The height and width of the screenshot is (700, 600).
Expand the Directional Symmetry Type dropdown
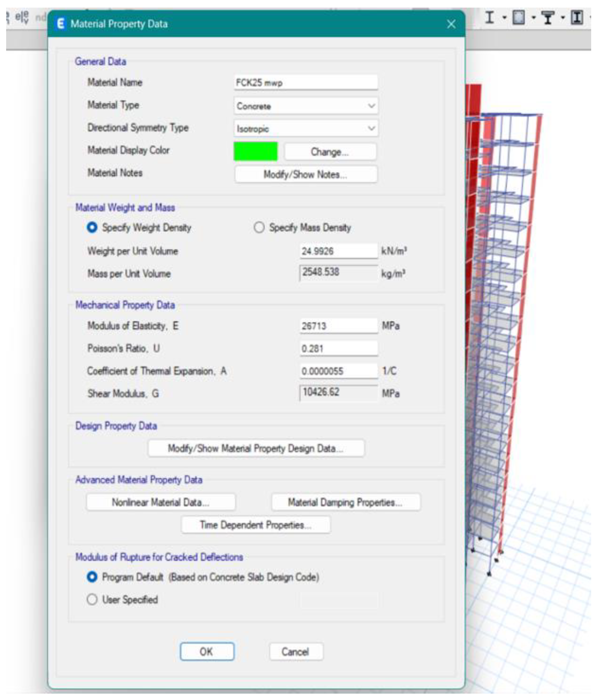point(306,129)
